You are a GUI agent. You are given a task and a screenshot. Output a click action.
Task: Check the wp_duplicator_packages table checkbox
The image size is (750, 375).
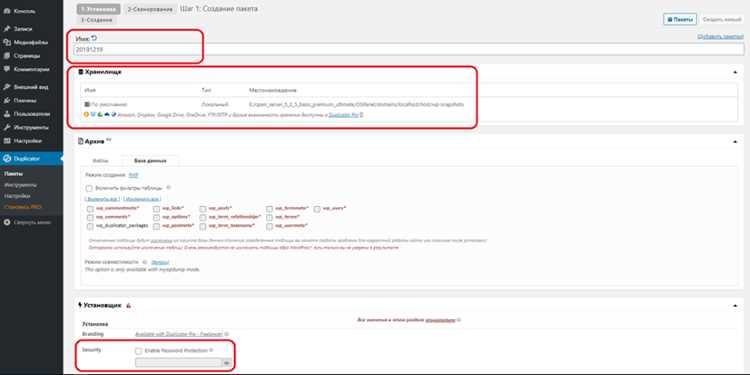(90, 225)
